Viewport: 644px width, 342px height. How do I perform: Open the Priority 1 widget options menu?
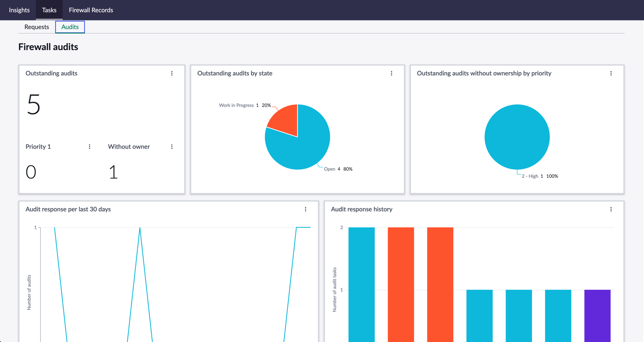[x=90, y=147]
